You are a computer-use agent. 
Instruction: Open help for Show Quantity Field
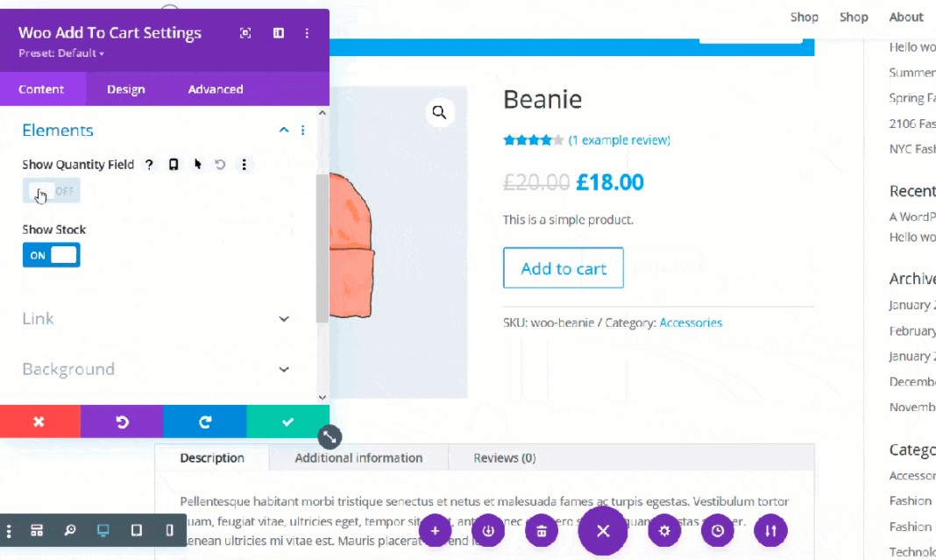coord(149,165)
